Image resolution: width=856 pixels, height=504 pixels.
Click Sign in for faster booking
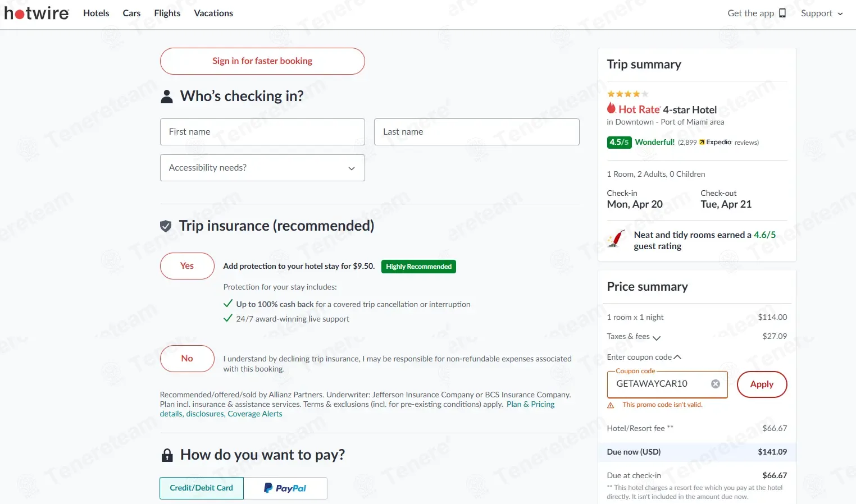pos(262,61)
